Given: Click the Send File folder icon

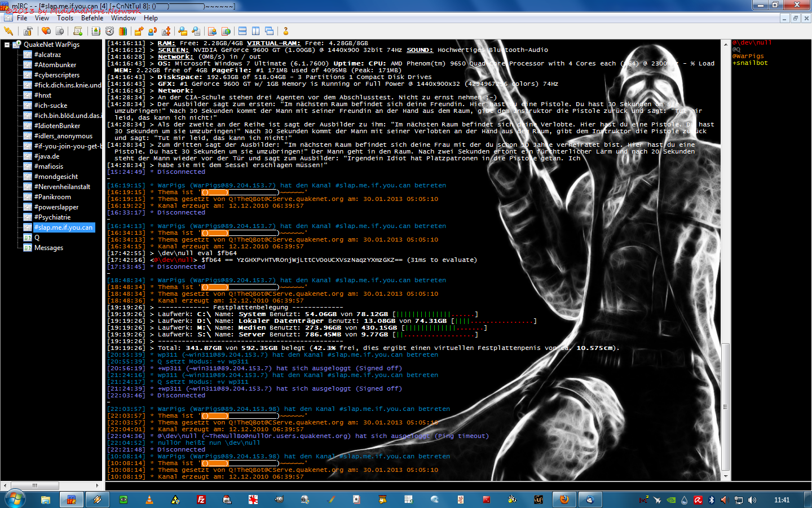Looking at the screenshot, I should click(x=139, y=31).
